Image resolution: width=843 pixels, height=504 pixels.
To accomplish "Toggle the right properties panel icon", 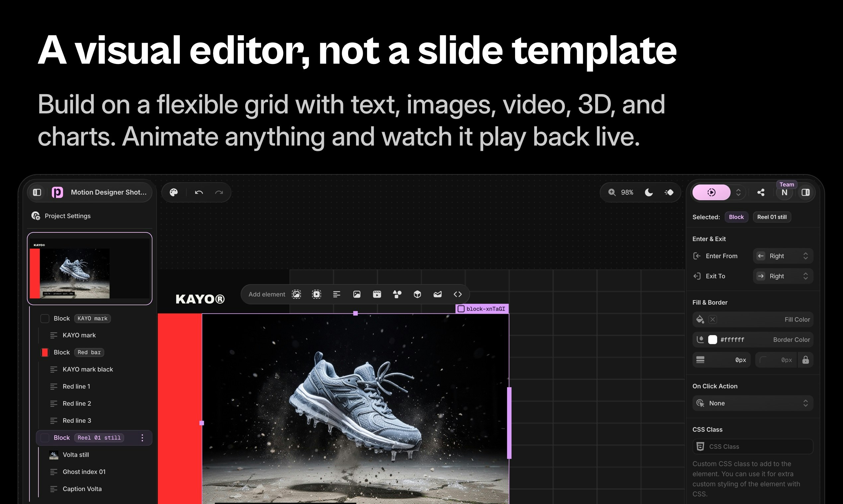I will tap(805, 192).
